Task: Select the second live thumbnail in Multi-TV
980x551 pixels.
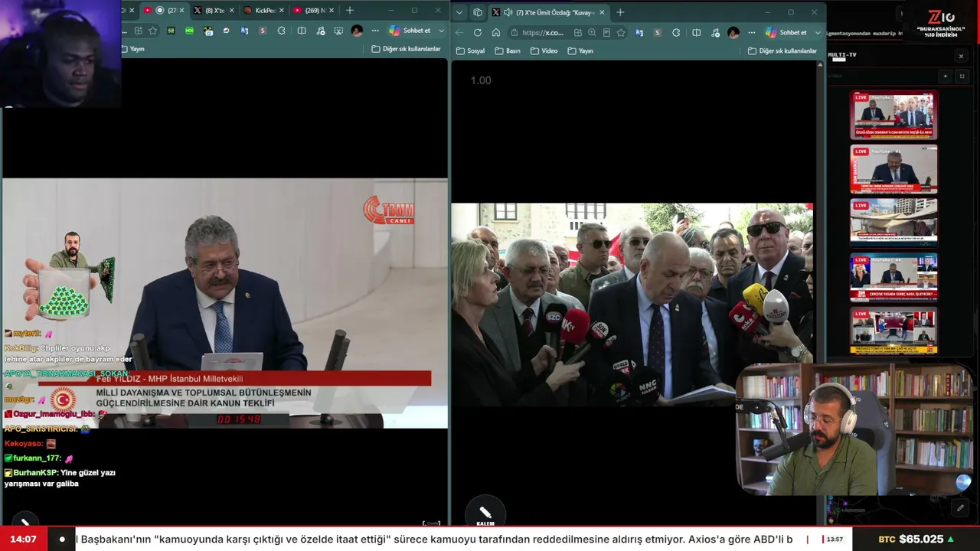Action: [894, 169]
